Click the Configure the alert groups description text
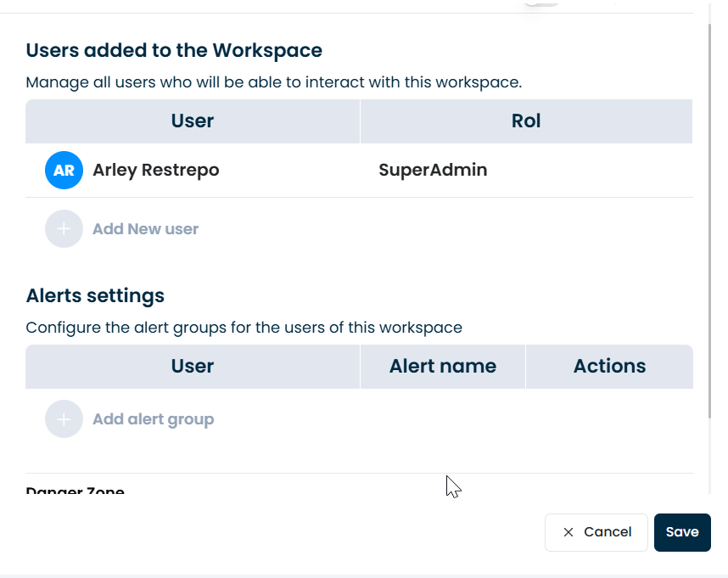Screen dimensions: 728x578 click(x=244, y=328)
